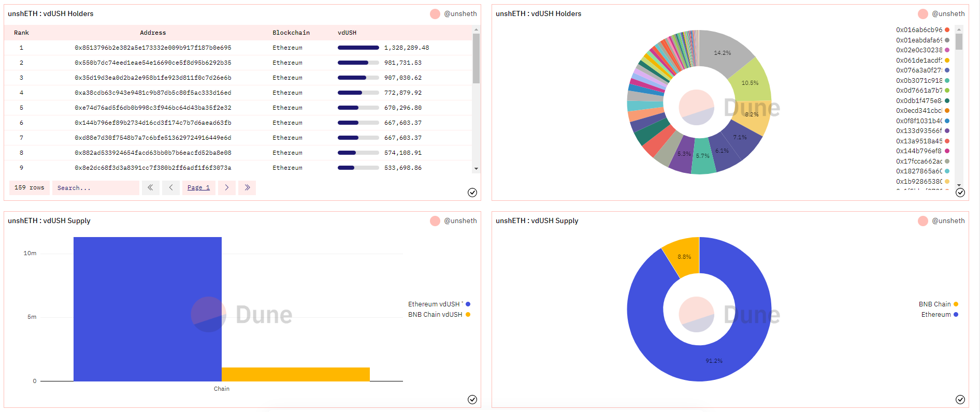
Task: Toggle the 0x061de1acdf series in the pie legend
Action: point(923,60)
